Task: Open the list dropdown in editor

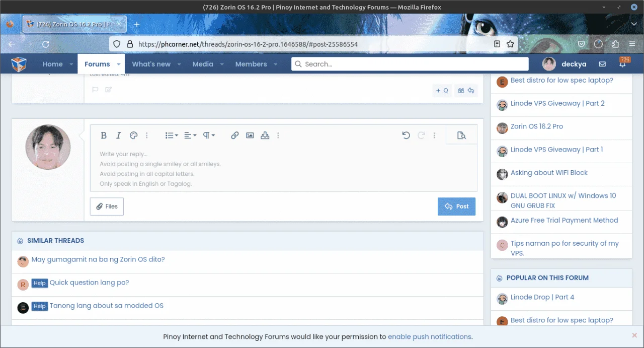Action: click(x=172, y=135)
